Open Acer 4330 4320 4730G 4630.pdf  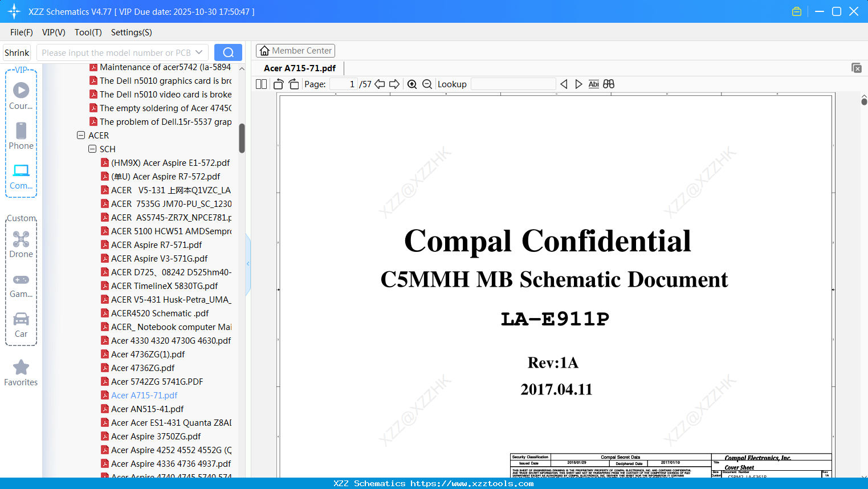coord(171,341)
